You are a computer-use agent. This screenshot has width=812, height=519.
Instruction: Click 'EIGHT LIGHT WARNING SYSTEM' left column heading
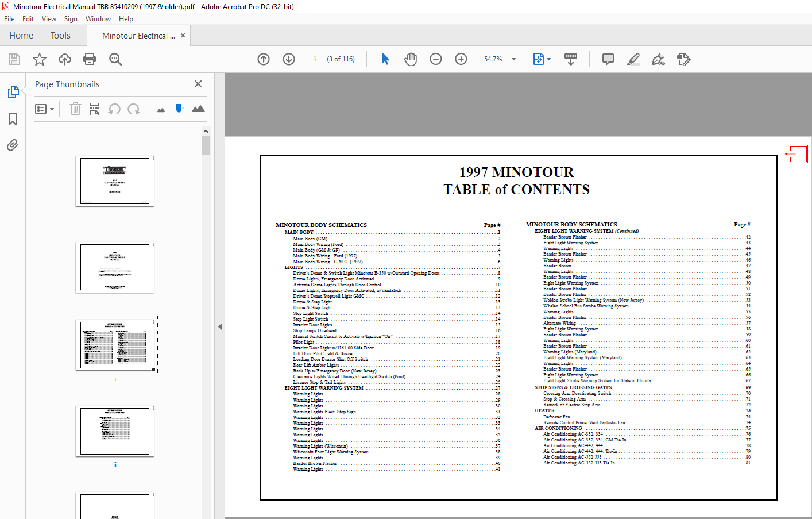(324, 388)
